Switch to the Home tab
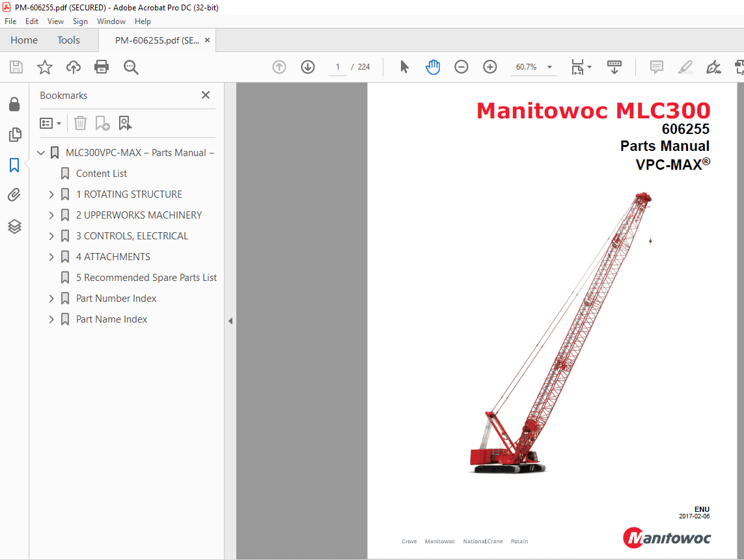 24,40
